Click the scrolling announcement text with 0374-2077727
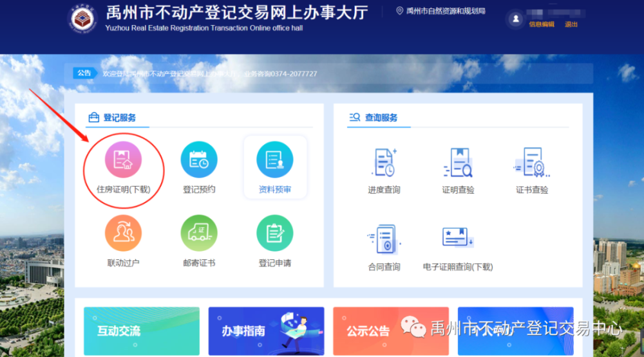The height and width of the screenshot is (357, 644). pyautogui.click(x=210, y=74)
